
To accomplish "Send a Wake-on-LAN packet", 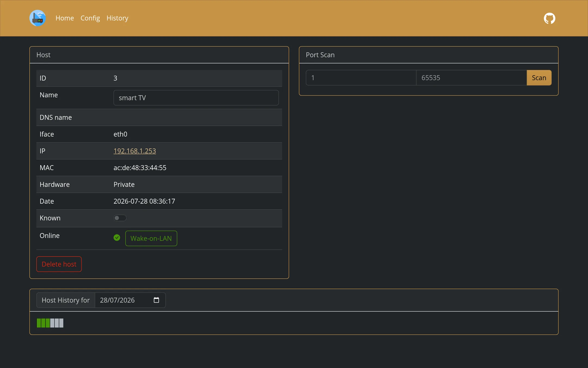I will (151, 238).
